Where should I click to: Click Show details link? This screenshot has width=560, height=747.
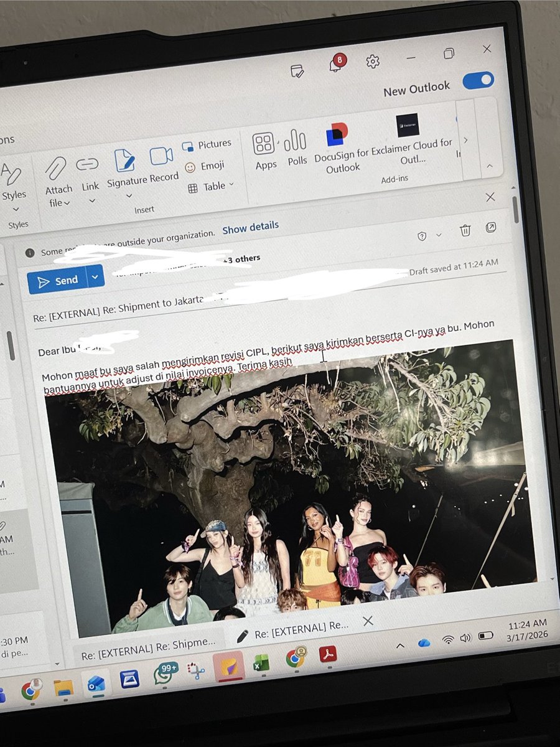coord(251,228)
